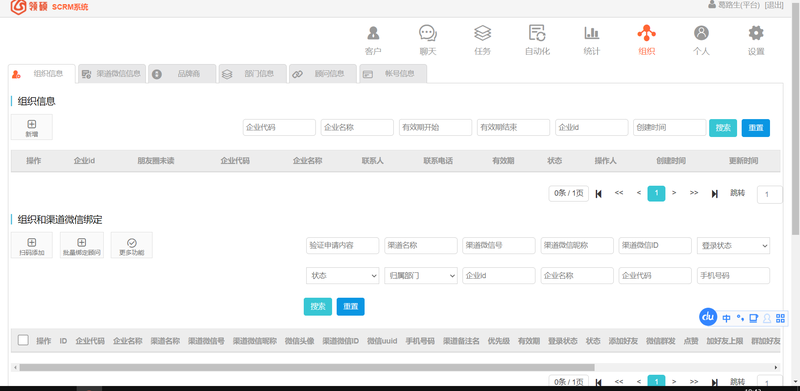Click the 联系电话 column header
The height and width of the screenshot is (391, 800).
438,161
